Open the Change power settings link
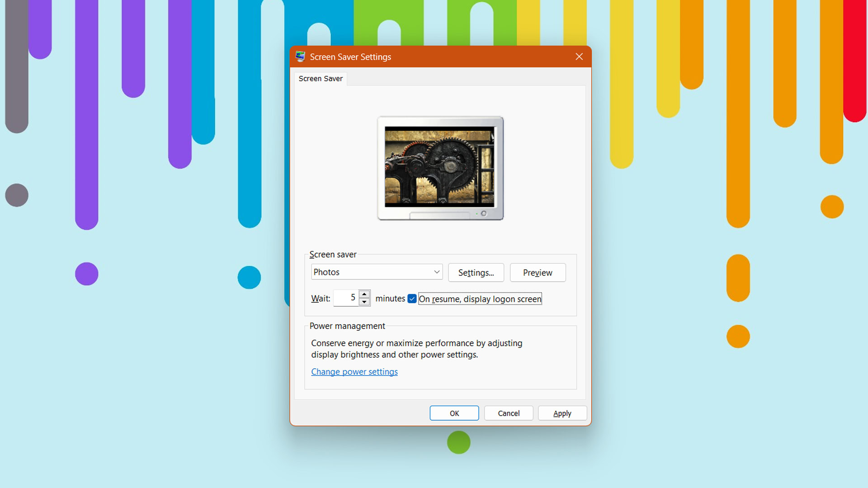The image size is (868, 488). click(354, 372)
